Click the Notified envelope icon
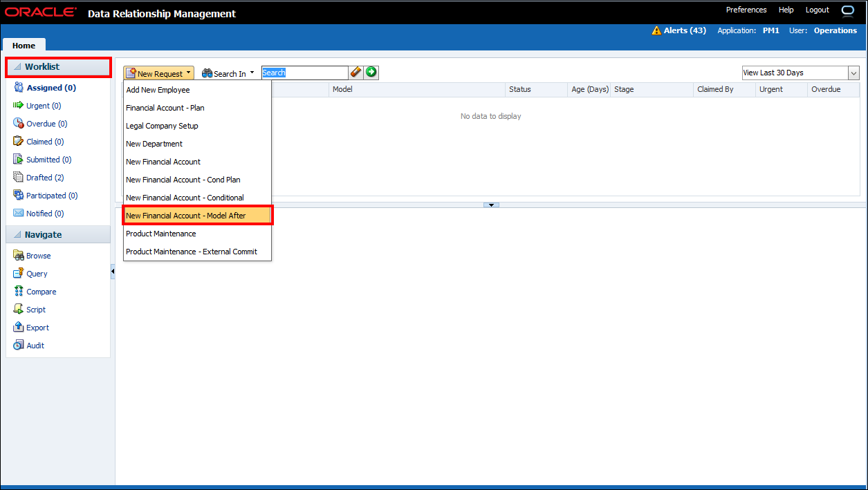 tap(19, 214)
